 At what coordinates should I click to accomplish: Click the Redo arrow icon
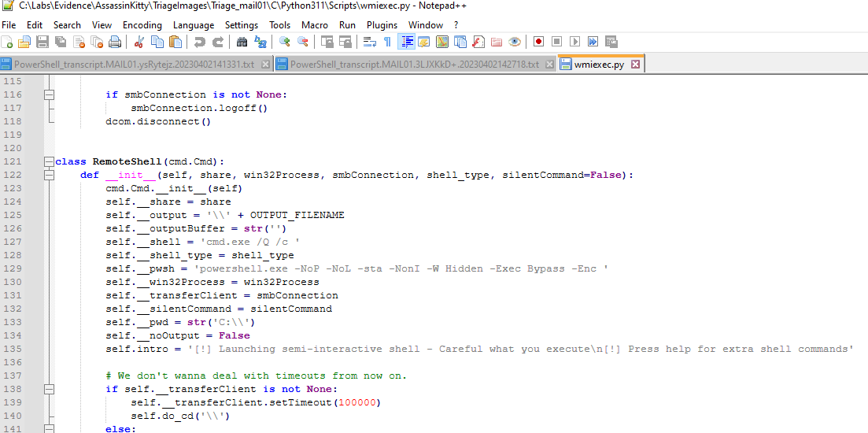tap(217, 42)
